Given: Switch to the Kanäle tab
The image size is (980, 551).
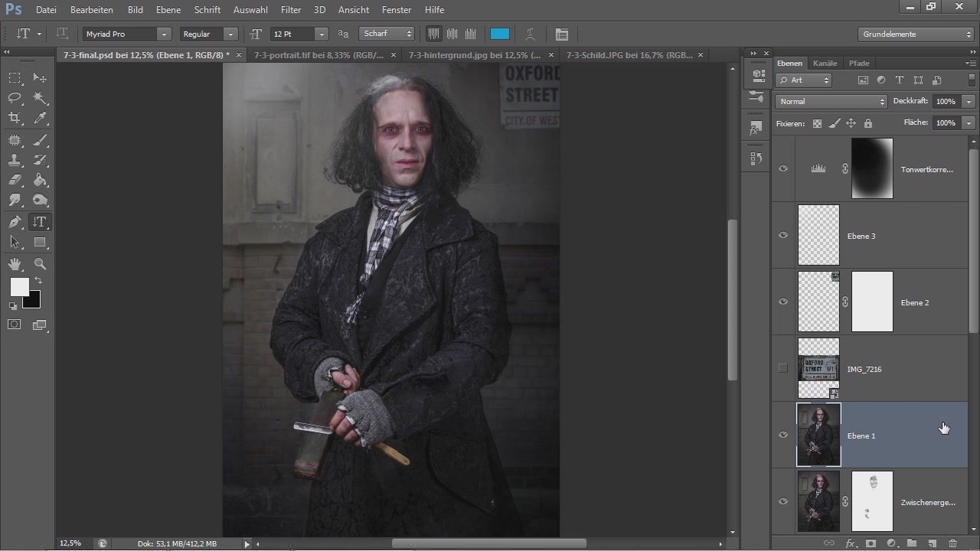Looking at the screenshot, I should pyautogui.click(x=825, y=63).
